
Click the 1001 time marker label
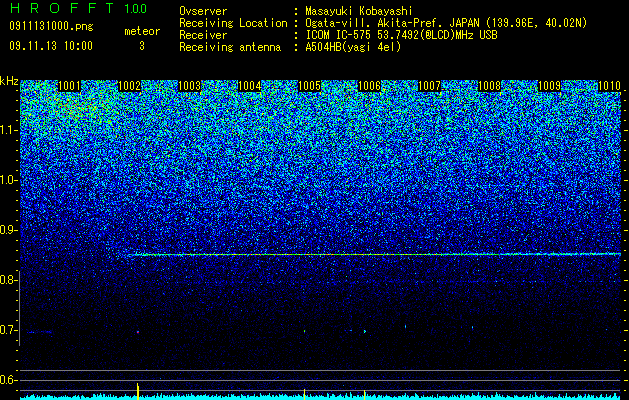pyautogui.click(x=69, y=86)
